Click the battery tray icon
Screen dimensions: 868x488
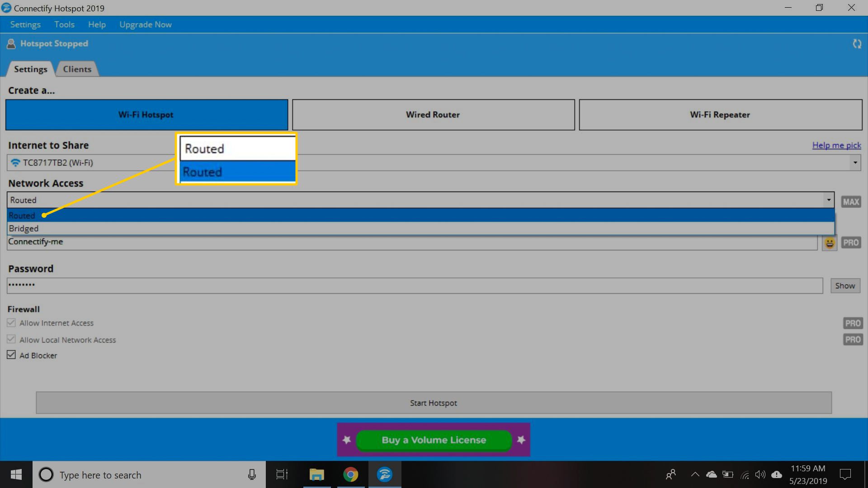pyautogui.click(x=728, y=474)
